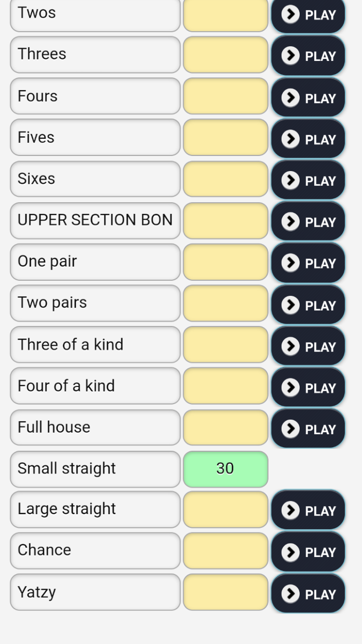Click the arrow icon on Fours PLAY button
Screen dimensions: 362x644
pos(290,99)
